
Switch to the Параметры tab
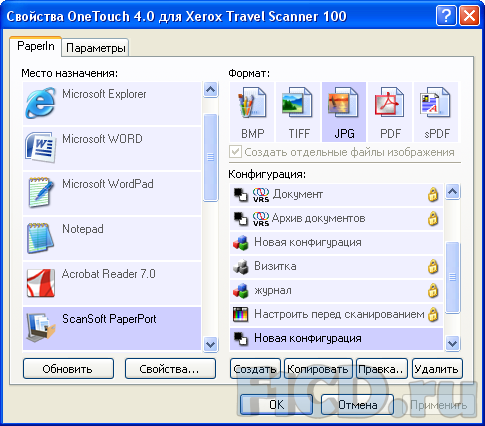click(x=96, y=48)
